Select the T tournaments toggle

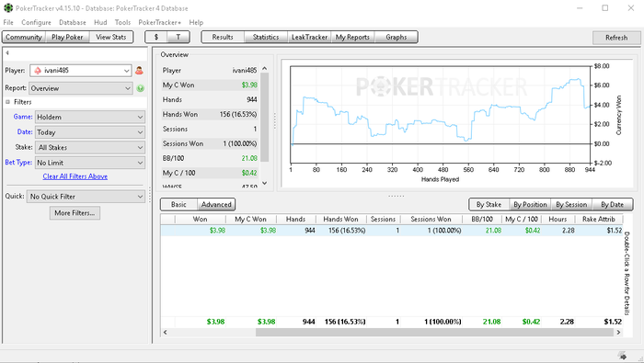[178, 37]
